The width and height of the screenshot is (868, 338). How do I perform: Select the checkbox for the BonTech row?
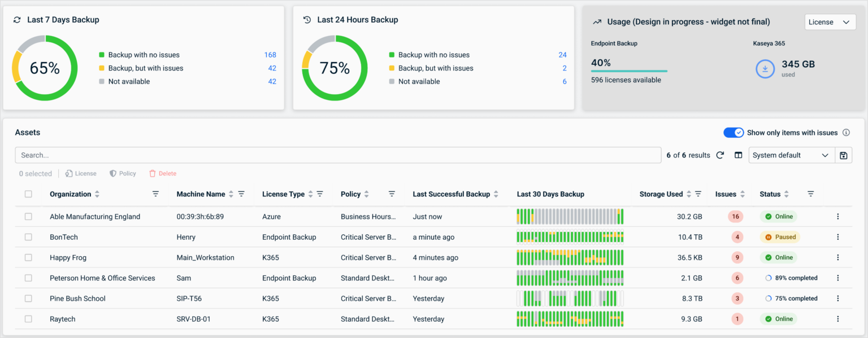(x=28, y=237)
